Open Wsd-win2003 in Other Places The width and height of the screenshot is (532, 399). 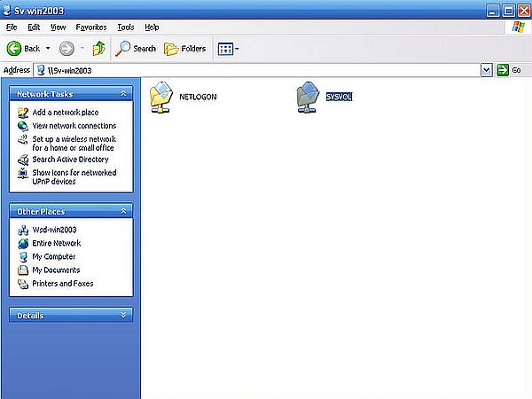54,230
